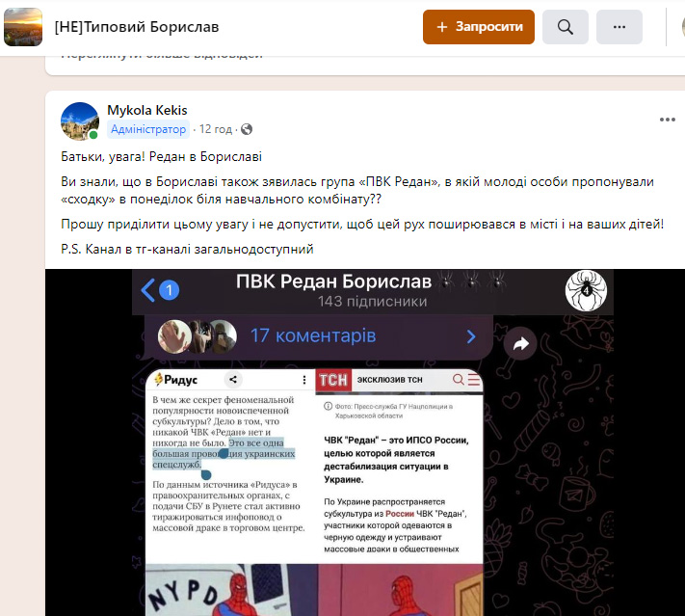Click the forward share arrow icon
Viewport: 685px width, 616px height.
(x=520, y=343)
